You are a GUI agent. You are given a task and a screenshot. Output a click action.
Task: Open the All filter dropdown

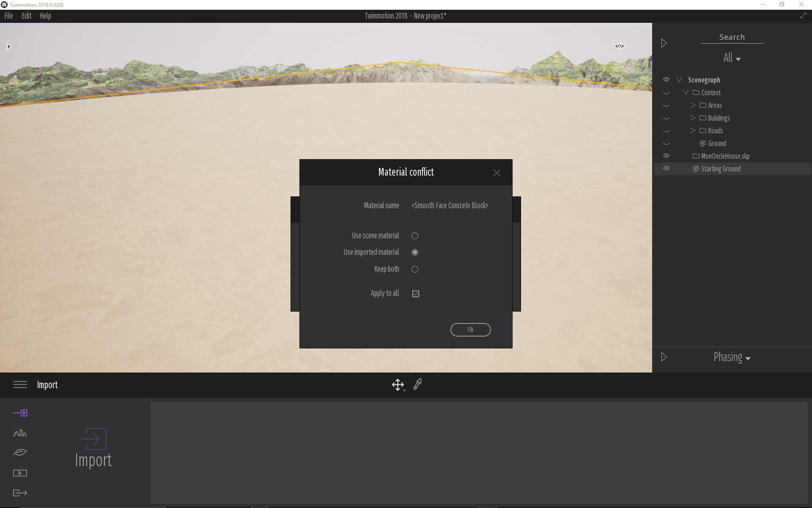pyautogui.click(x=732, y=58)
